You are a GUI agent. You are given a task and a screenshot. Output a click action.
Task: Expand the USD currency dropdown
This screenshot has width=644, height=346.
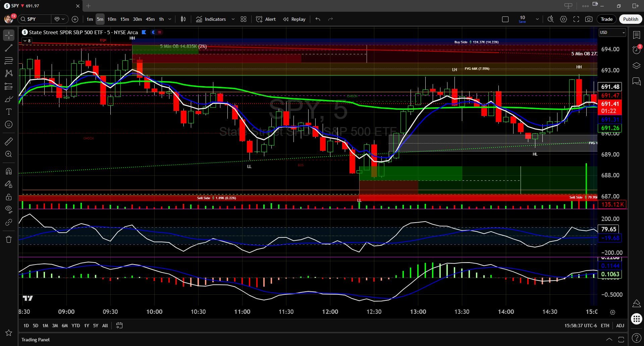coord(612,33)
